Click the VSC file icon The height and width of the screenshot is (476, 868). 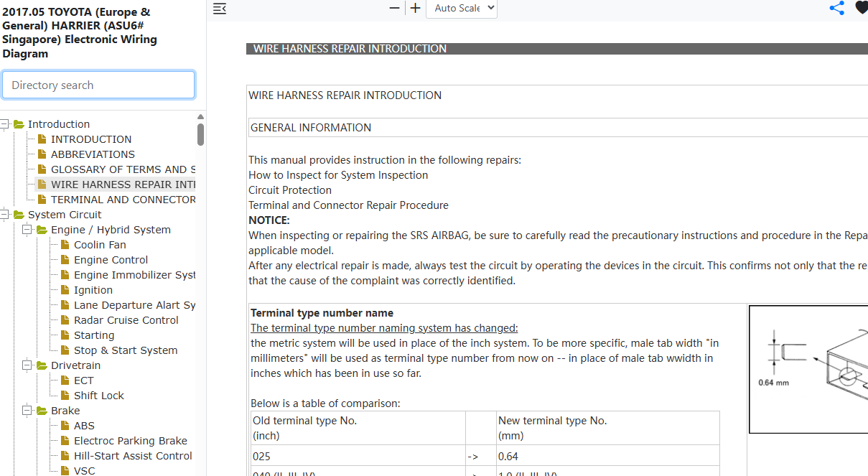pyautogui.click(x=65, y=470)
